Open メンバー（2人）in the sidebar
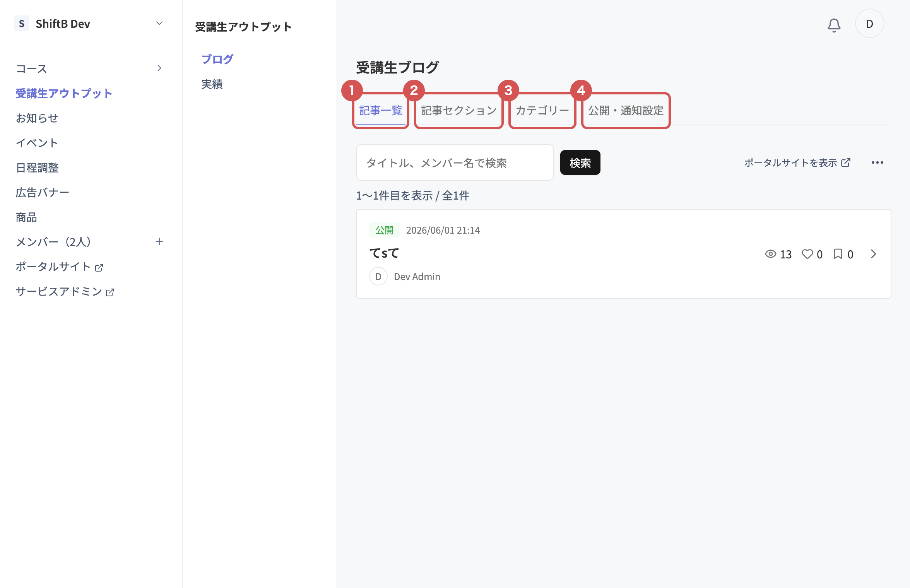This screenshot has width=910, height=588. 53,242
